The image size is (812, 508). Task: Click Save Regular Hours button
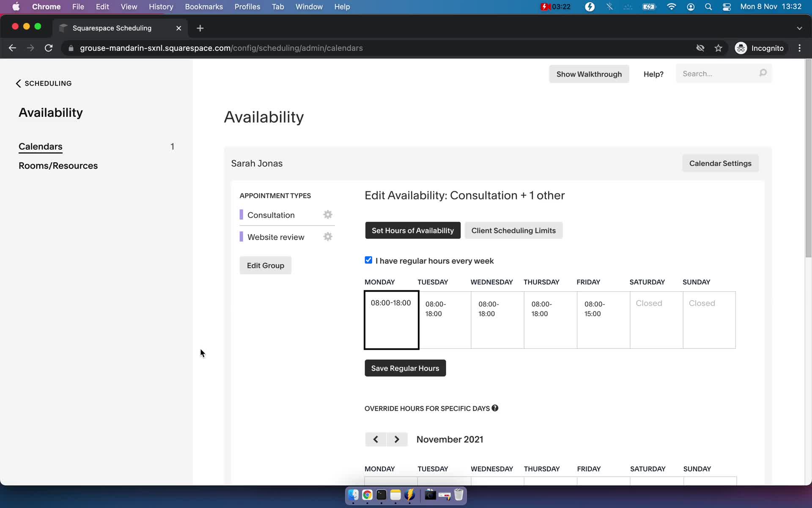[405, 368]
